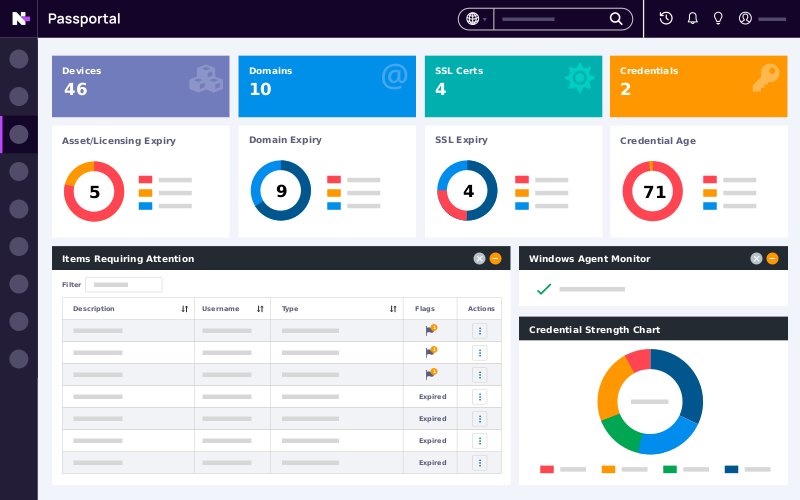Click red legend swatch in Asset/Licensing Expiry

click(x=145, y=180)
